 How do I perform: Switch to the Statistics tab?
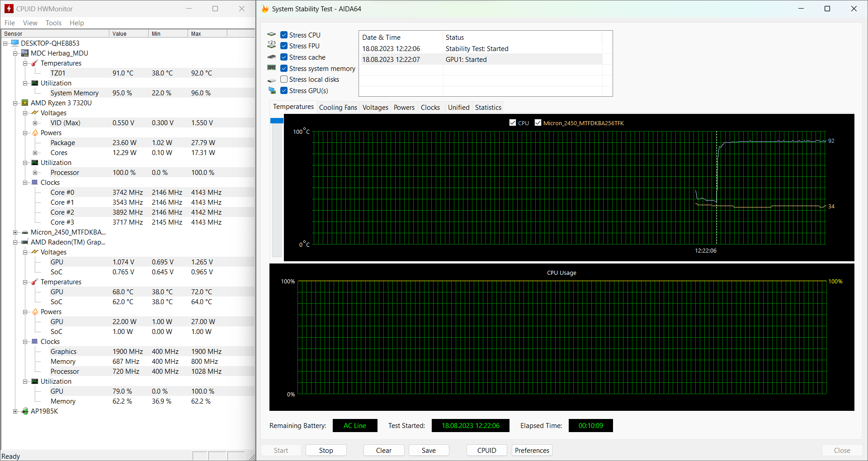pyautogui.click(x=488, y=108)
